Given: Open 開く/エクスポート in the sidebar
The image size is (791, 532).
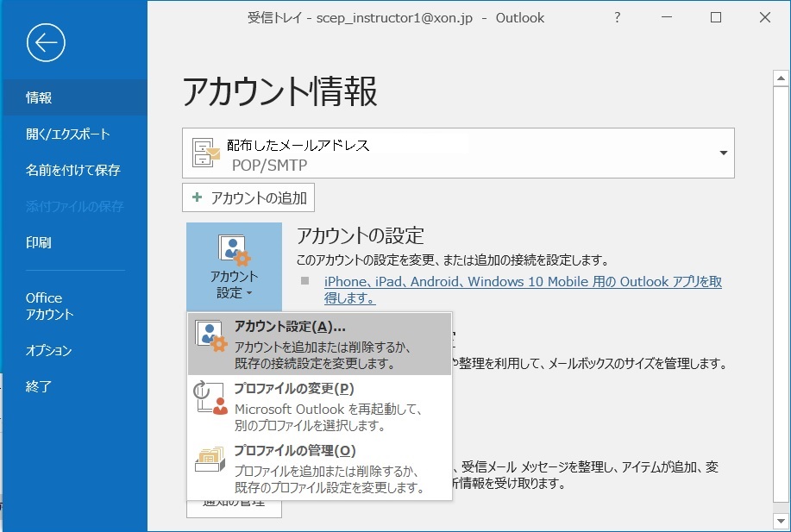Looking at the screenshot, I should tap(67, 134).
